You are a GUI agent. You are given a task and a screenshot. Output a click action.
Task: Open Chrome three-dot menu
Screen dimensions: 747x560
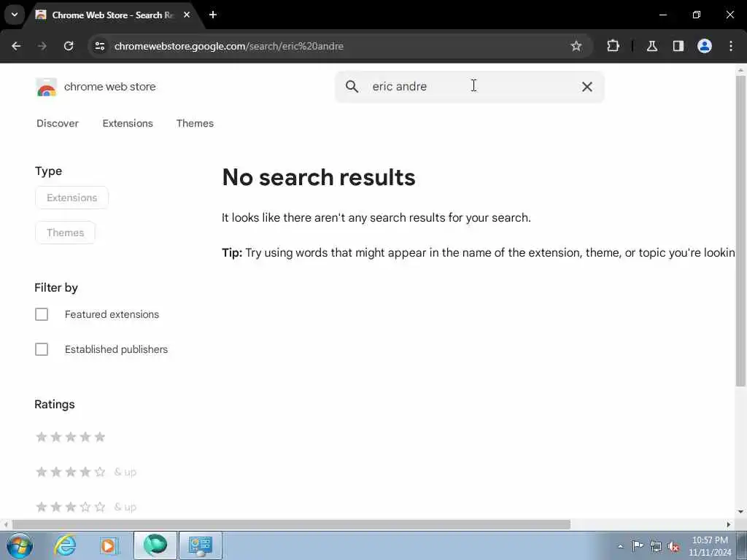tap(731, 46)
